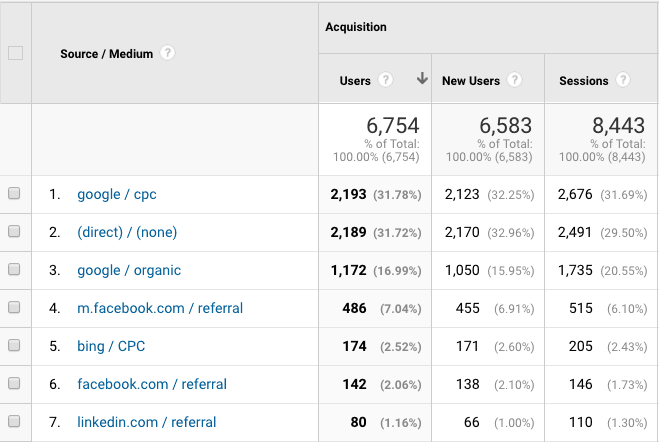
Task: Check the m.facebook.com / referral row box
Action: 15,308
